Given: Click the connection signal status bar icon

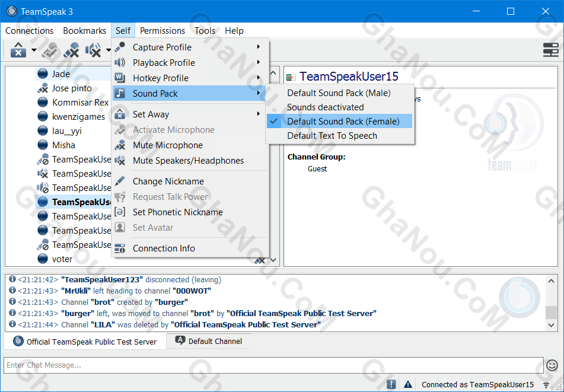Looking at the screenshot, I should [546, 385].
